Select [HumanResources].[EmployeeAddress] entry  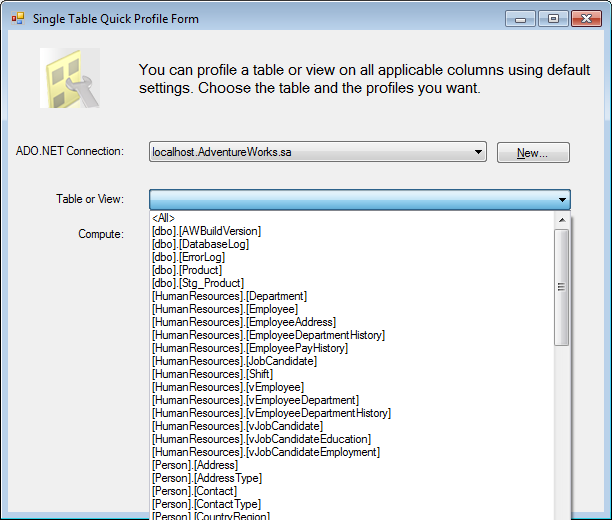tap(244, 322)
